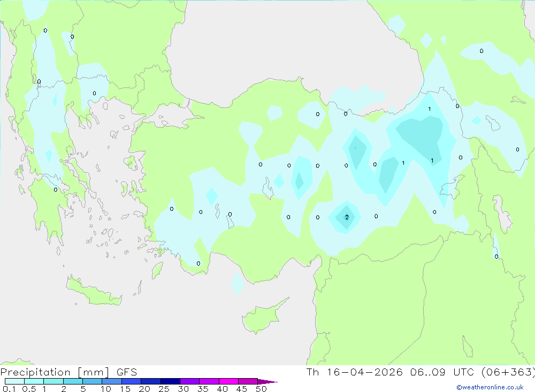535x392 pixels.
Task: Click the '45' legend scale label
Action: (242, 389)
